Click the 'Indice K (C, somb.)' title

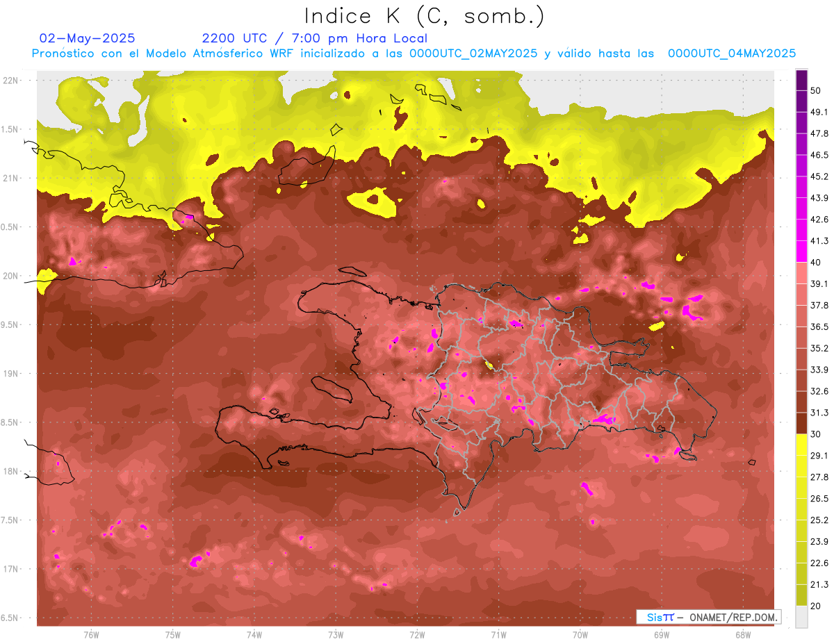[425, 16]
